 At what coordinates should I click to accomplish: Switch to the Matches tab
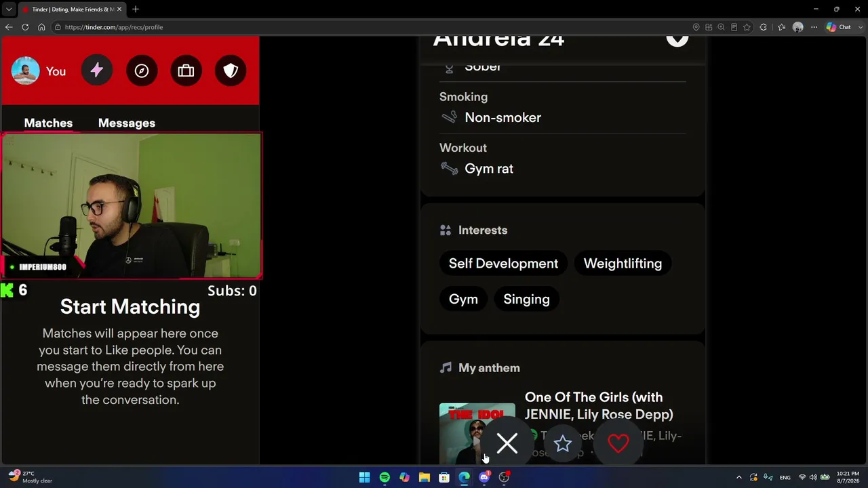tap(48, 123)
